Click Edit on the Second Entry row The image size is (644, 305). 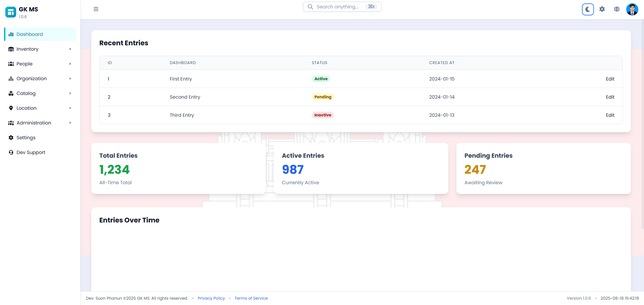[x=610, y=97]
